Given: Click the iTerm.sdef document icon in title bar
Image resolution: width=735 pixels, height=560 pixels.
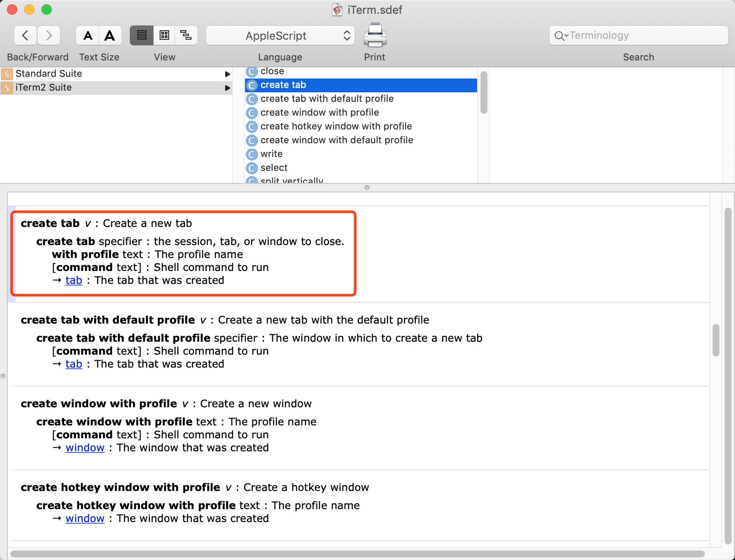Looking at the screenshot, I should [x=337, y=10].
